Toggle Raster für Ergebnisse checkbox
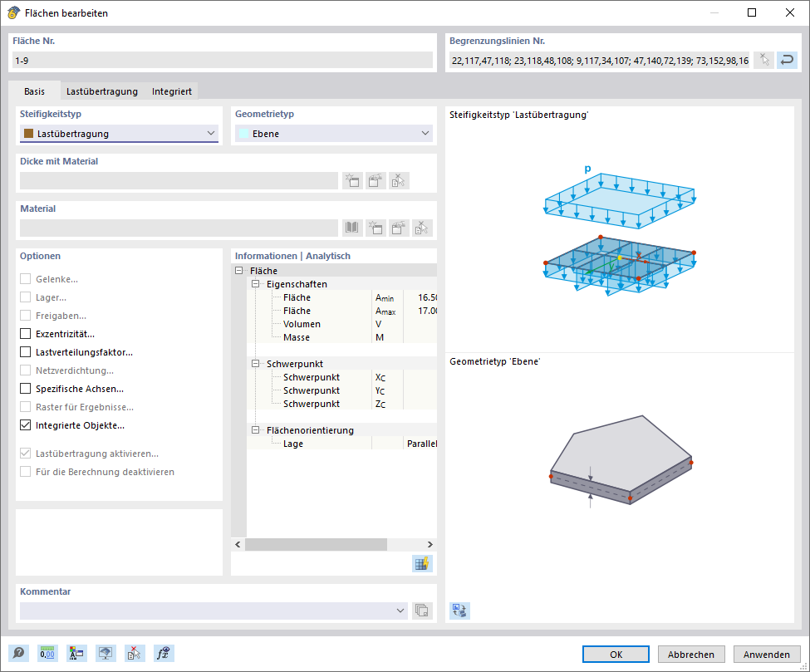The height and width of the screenshot is (672, 810). coord(25,407)
